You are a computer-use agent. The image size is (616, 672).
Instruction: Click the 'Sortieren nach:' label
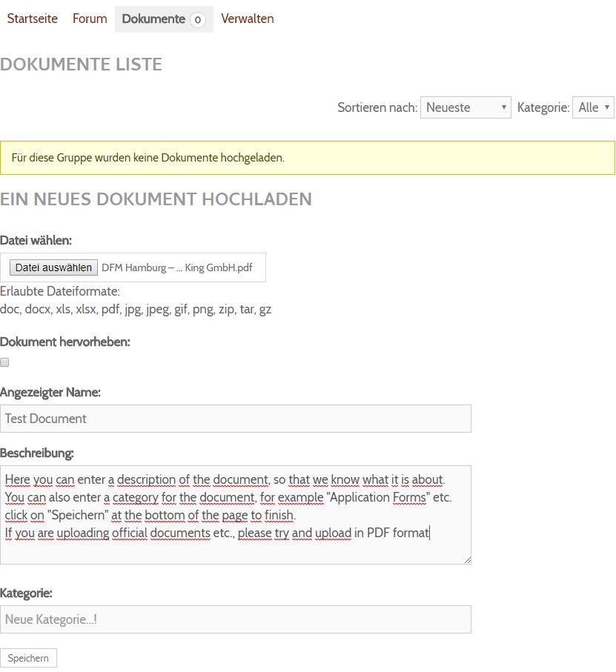pos(377,107)
